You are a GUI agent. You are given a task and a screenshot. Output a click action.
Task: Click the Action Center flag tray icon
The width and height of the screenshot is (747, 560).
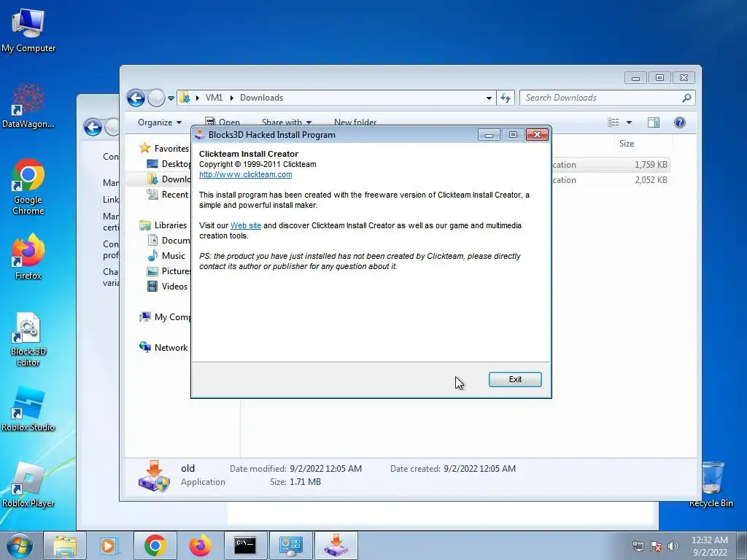point(656,546)
